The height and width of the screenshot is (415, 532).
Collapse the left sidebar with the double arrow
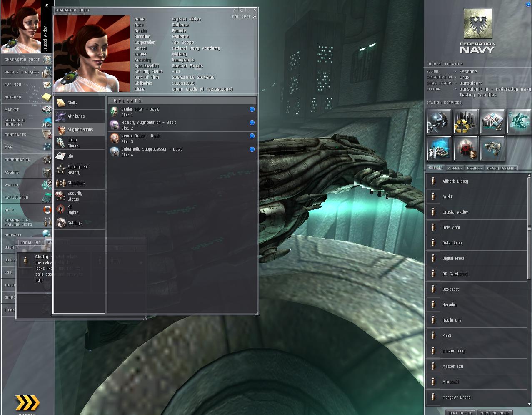pos(46,5)
